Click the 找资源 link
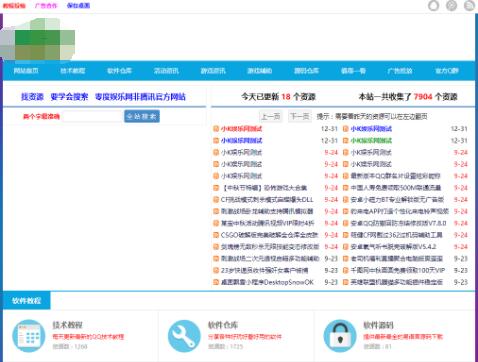478x362 pixels. click(x=32, y=97)
